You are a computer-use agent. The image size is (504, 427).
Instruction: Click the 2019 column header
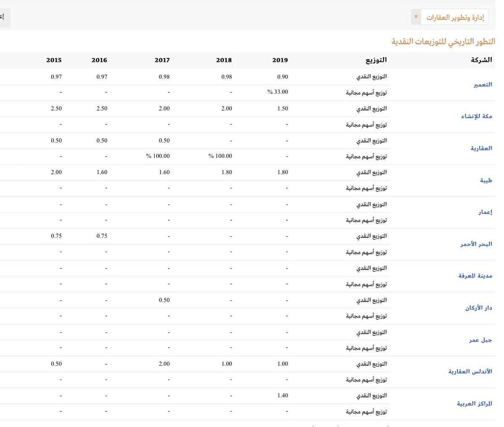click(280, 60)
